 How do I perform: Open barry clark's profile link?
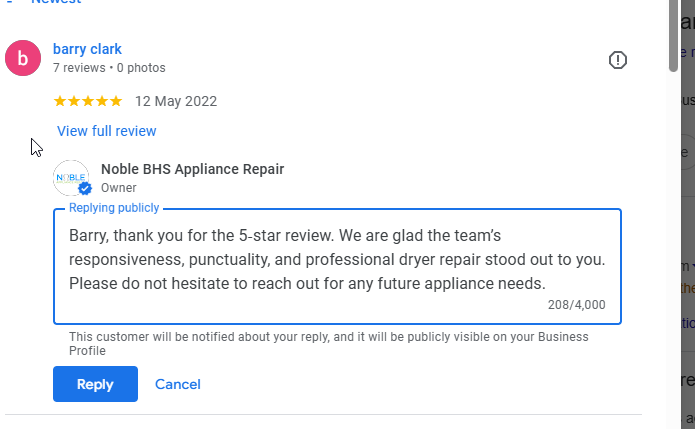point(87,49)
